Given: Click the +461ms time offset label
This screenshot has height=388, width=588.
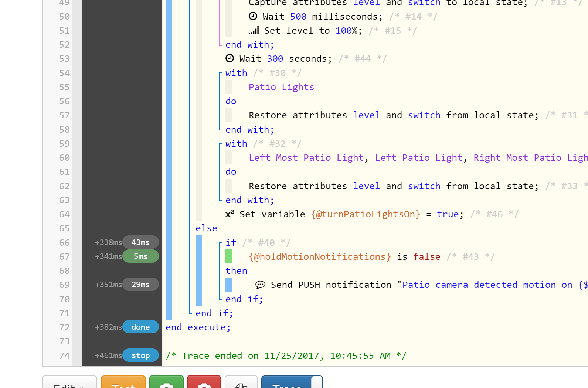Looking at the screenshot, I should 108,355.
